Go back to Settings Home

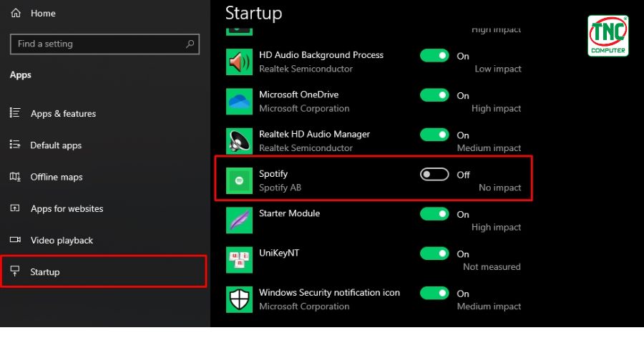(x=43, y=13)
